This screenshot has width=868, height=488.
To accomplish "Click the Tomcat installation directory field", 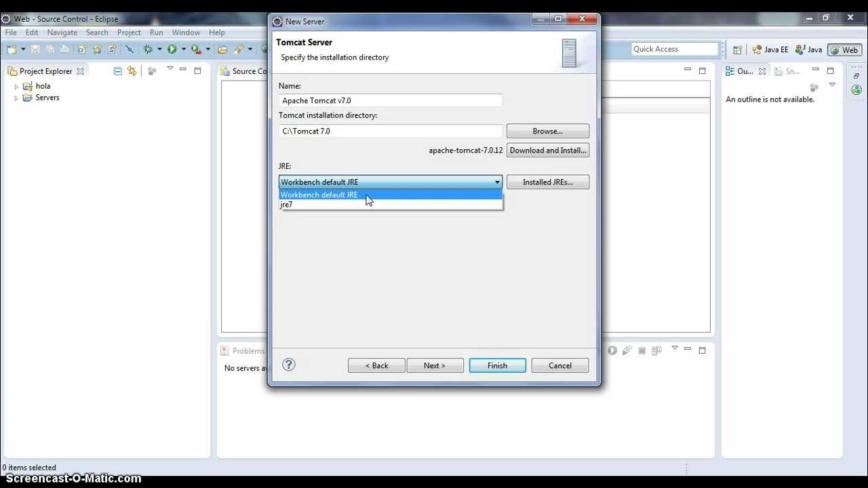I will (391, 131).
